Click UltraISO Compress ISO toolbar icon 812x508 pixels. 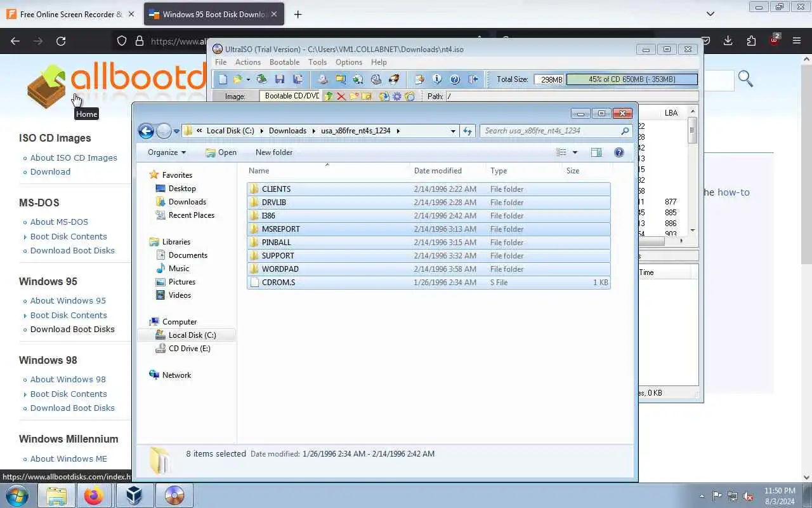[341, 79]
